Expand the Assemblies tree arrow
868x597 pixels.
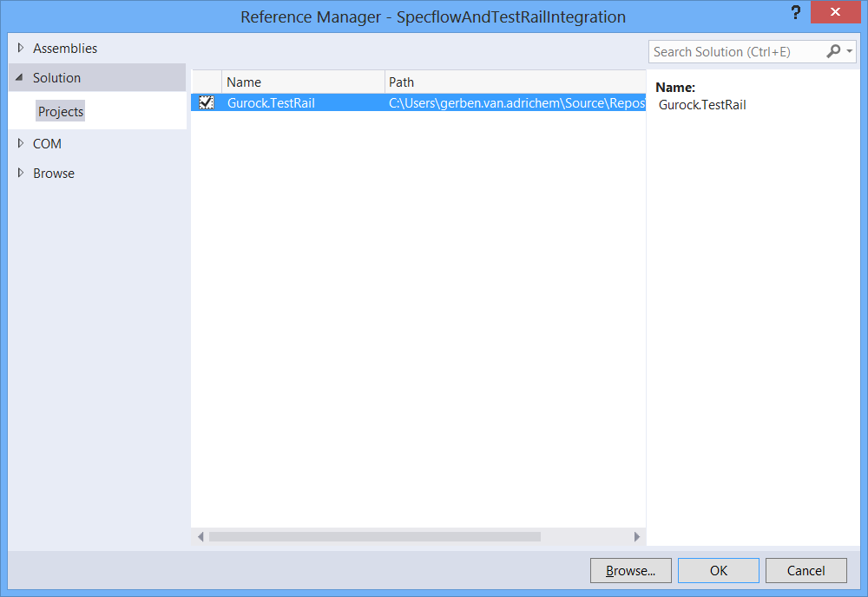tap(21, 49)
